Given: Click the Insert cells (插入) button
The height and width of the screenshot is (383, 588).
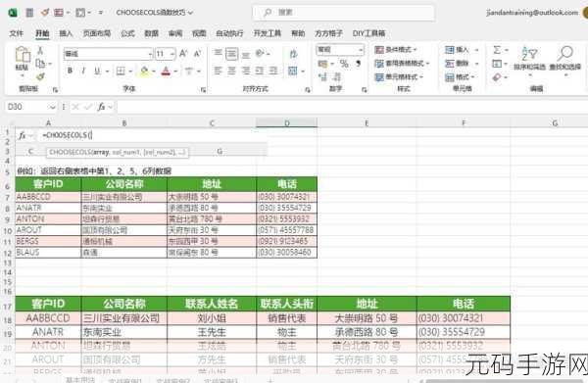Looking at the screenshot, I should point(462,50).
